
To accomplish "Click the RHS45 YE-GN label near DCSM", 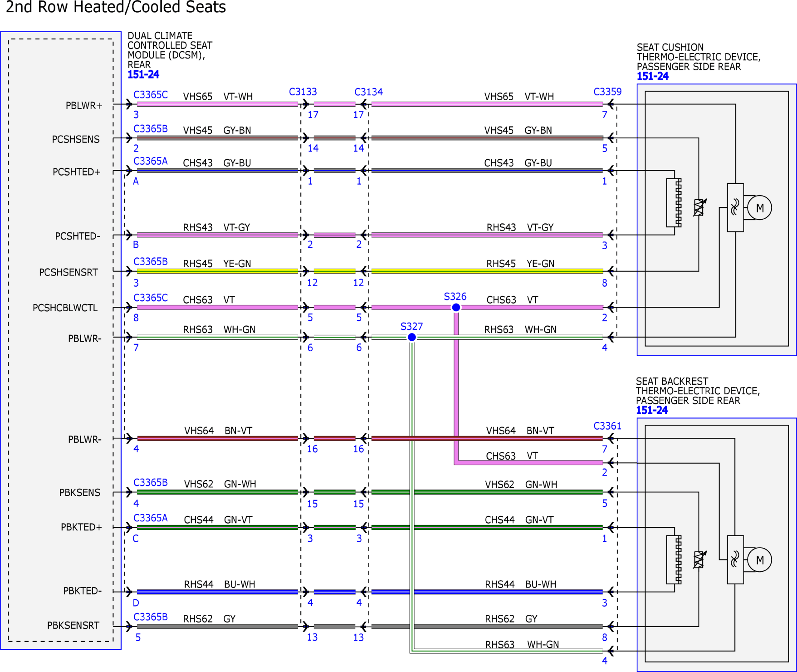I will pos(217,264).
